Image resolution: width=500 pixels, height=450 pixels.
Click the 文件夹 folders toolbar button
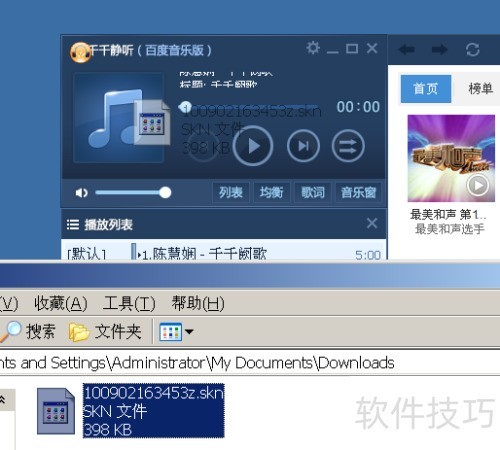(x=105, y=332)
